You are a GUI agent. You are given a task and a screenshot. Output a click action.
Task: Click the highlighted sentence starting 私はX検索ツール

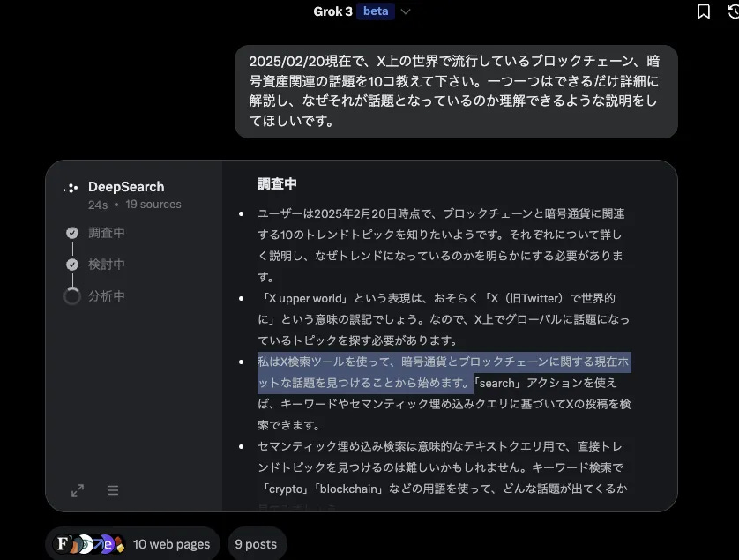click(x=443, y=372)
